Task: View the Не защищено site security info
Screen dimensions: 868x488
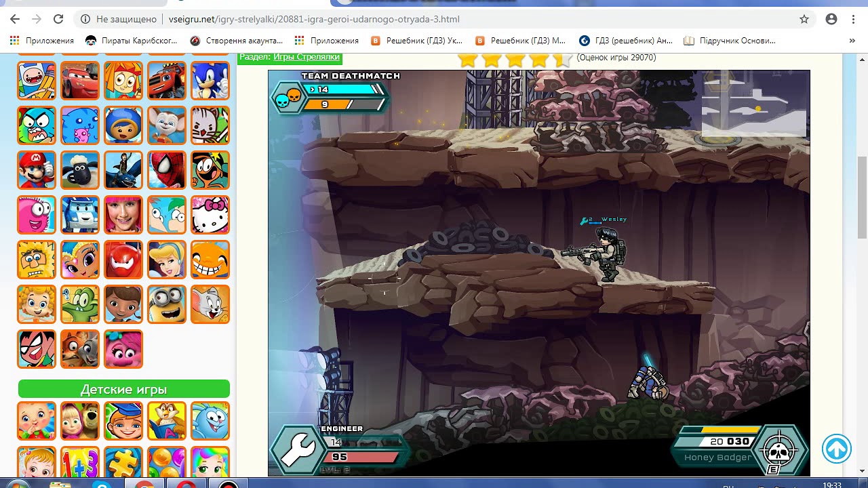Action: coord(119,19)
